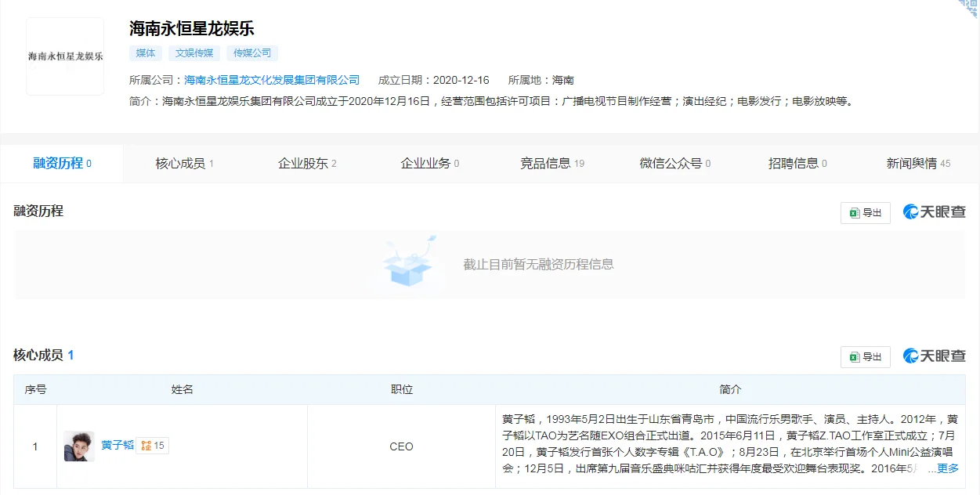Click 天眼查 logo in 核心成员 section
Image resolution: width=980 pixels, height=495 pixels.
point(935,356)
